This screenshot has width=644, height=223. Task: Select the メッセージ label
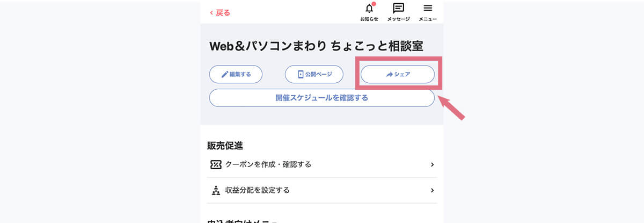[398, 19]
